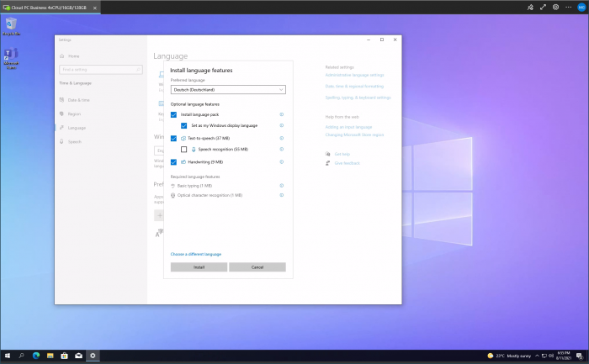Click the fullscreen arrows icon in top bar
Image resolution: width=589 pixels, height=364 pixels.
point(543,7)
